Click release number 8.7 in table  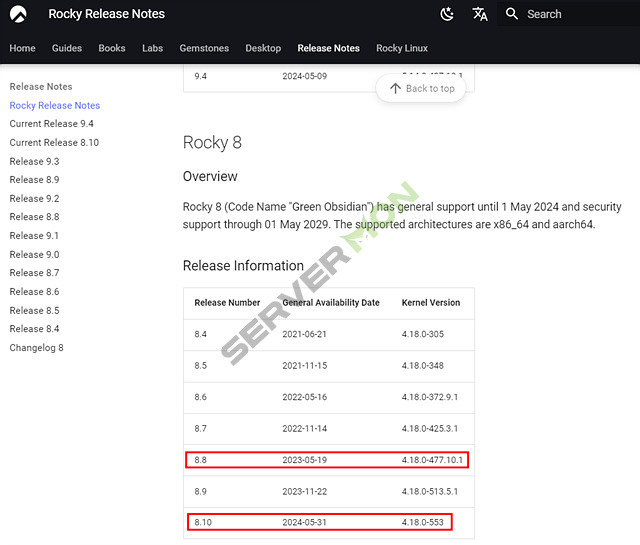[x=200, y=428]
